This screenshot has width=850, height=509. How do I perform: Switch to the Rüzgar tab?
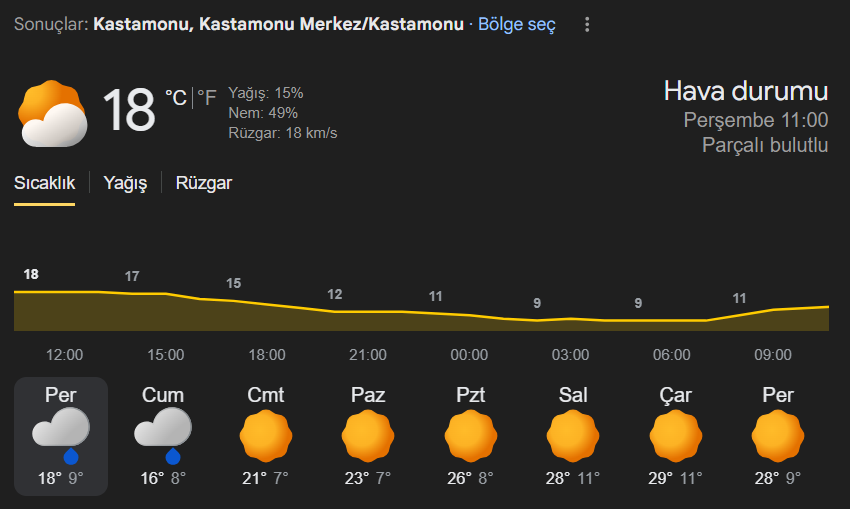pyautogui.click(x=204, y=183)
